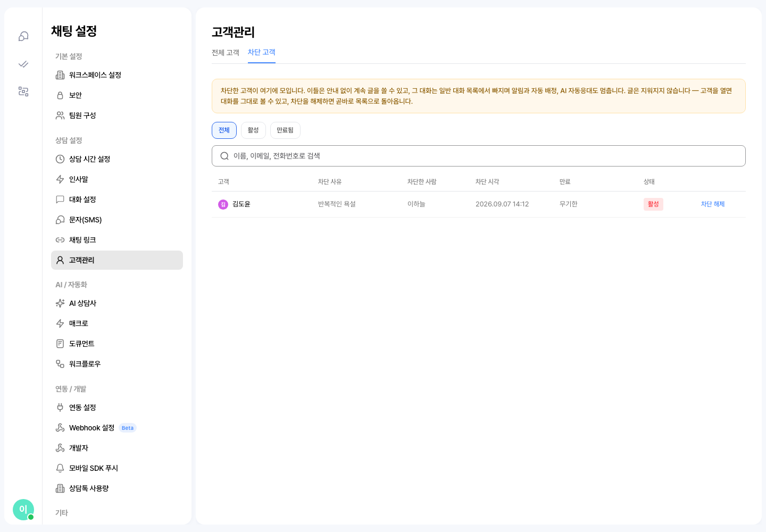Click the Beta badge next to Webhook 설정

128,428
